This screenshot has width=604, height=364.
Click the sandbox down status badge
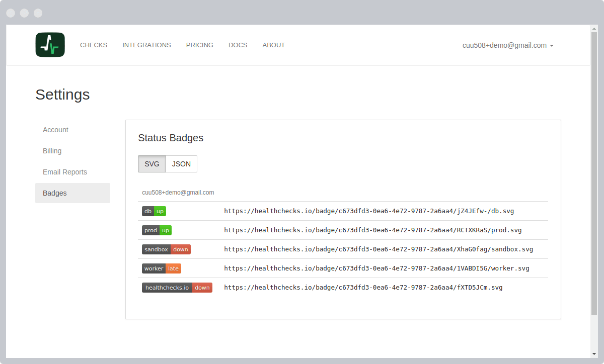[166, 249]
